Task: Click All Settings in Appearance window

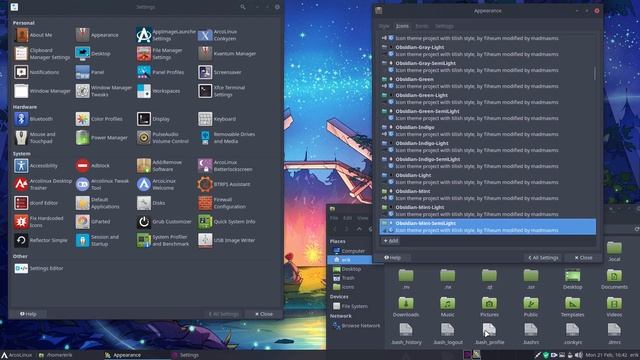Action: [x=543, y=258]
